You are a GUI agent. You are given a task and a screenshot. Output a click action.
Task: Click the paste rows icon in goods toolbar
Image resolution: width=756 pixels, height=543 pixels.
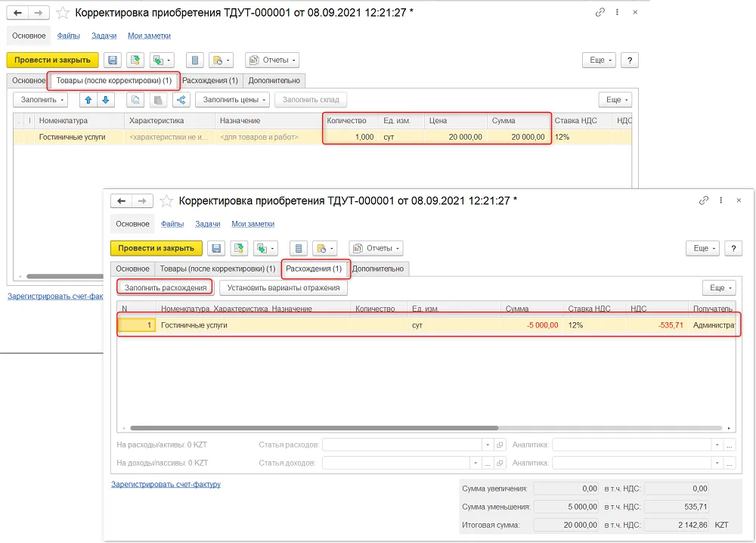click(158, 100)
